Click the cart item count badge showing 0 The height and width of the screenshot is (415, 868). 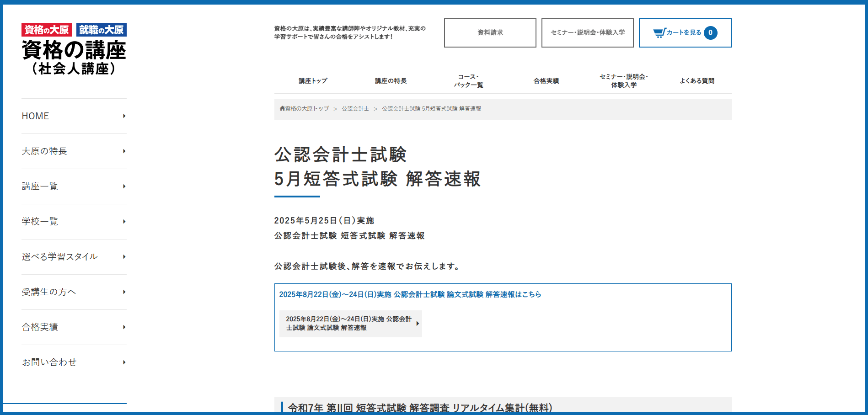point(710,32)
